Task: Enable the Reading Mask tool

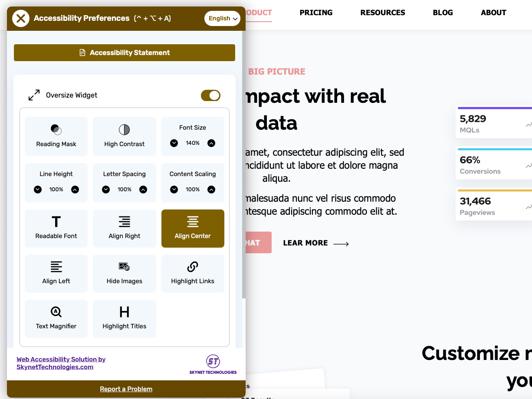Action: click(56, 136)
